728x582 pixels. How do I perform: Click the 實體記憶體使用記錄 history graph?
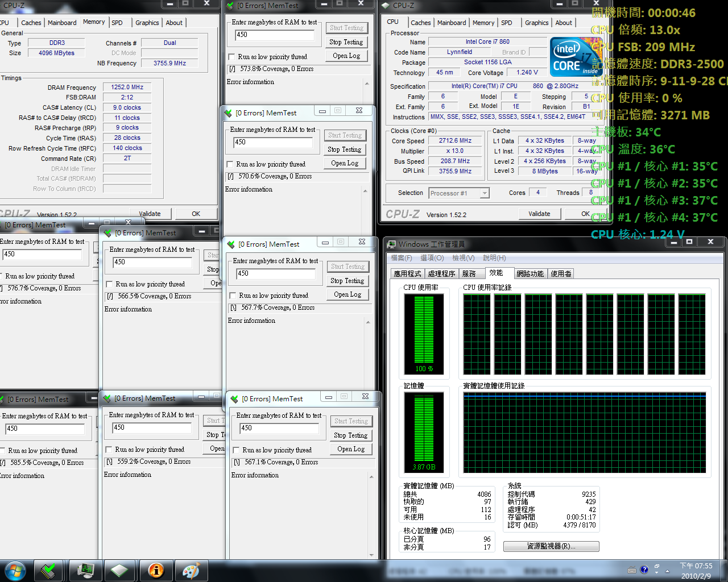pyautogui.click(x=584, y=432)
